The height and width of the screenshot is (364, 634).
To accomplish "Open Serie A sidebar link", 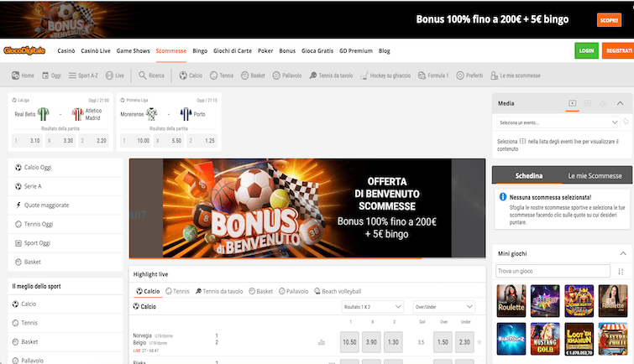I will (65, 186).
